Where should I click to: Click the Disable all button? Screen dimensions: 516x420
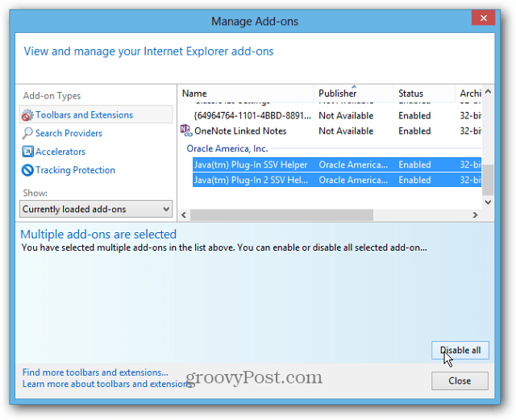tap(460, 350)
